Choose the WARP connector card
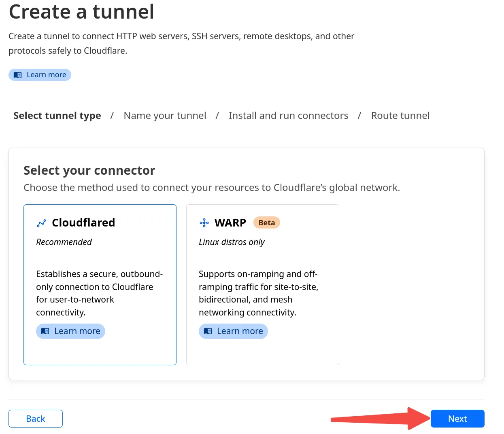The width and height of the screenshot is (504, 434). point(262,284)
